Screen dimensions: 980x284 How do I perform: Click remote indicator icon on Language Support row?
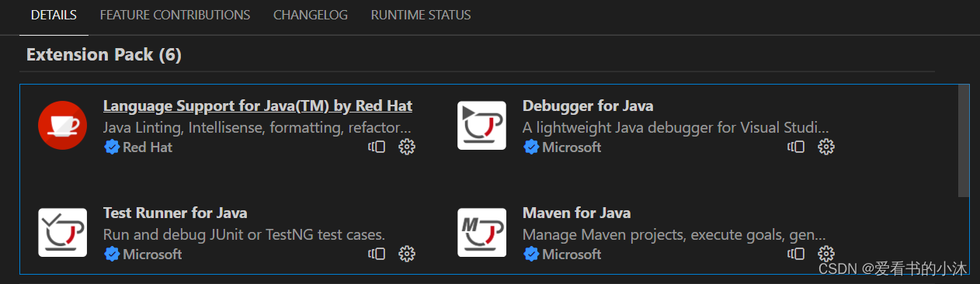point(377,147)
